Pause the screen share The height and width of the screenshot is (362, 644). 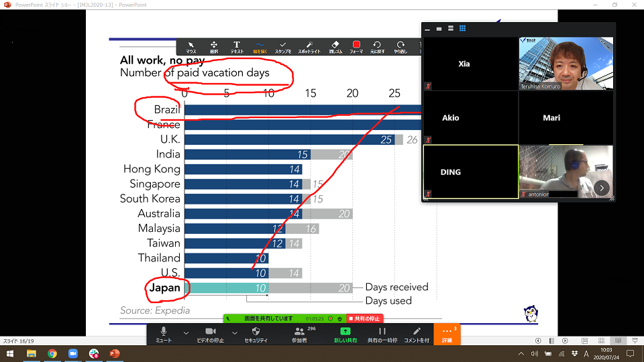click(382, 335)
